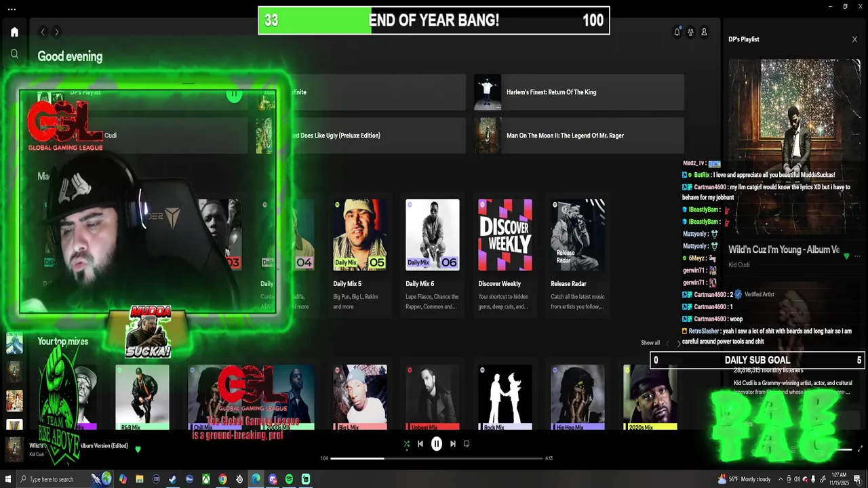Open Harlem's Finest: Return Of The King
The height and width of the screenshot is (488, 868).
[x=579, y=92]
